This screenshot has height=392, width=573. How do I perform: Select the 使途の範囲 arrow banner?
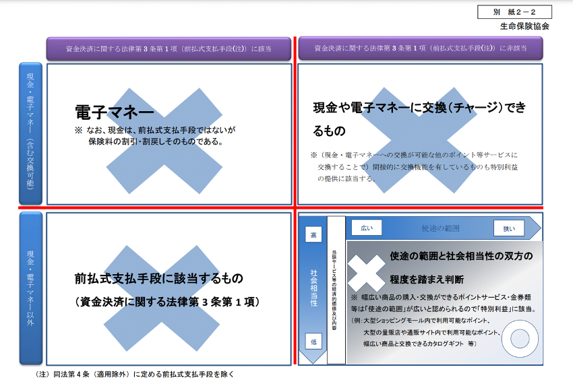[x=442, y=228]
